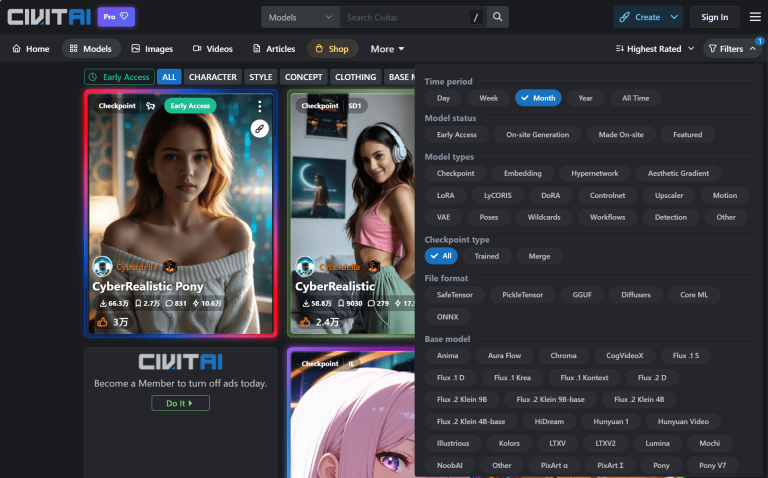Select the CHARACTER category chip

(x=213, y=77)
